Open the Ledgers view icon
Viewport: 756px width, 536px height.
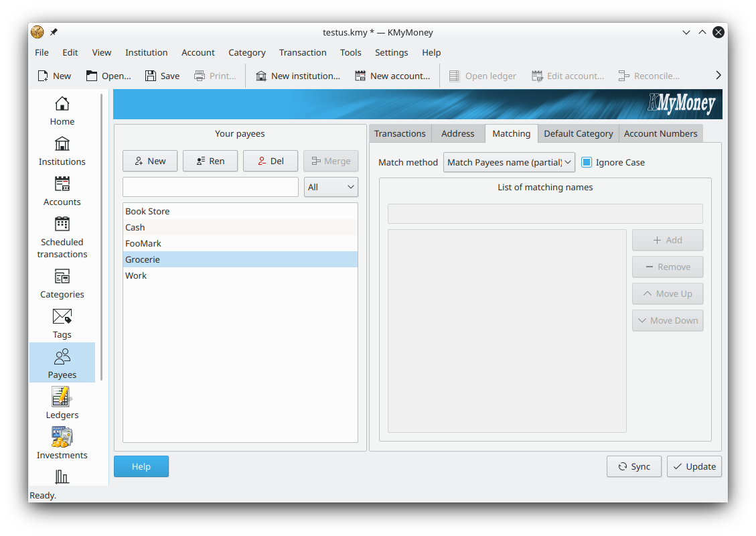tap(62, 405)
